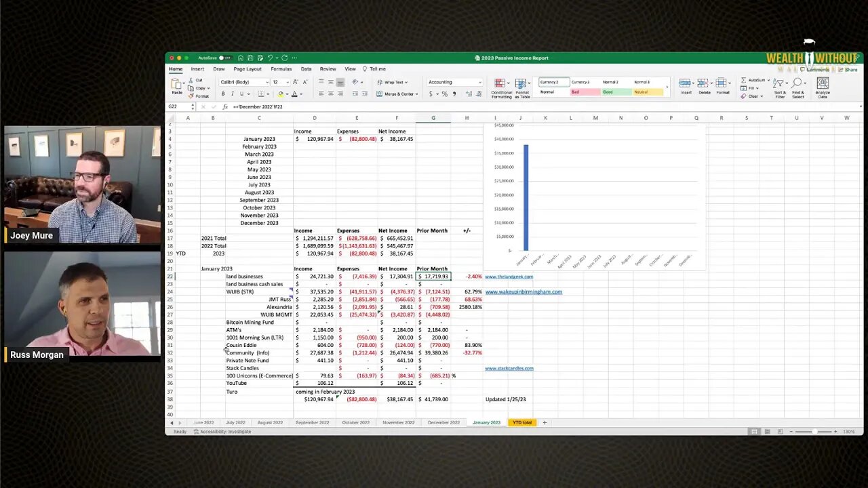Add a new sheet with the plus button
Image resolution: width=868 pixels, height=488 pixels.
tap(545, 422)
